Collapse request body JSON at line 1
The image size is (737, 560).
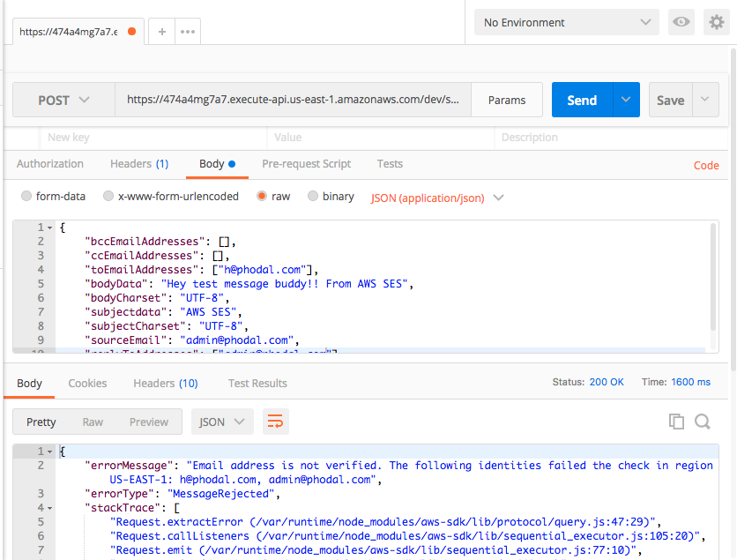pos(50,228)
